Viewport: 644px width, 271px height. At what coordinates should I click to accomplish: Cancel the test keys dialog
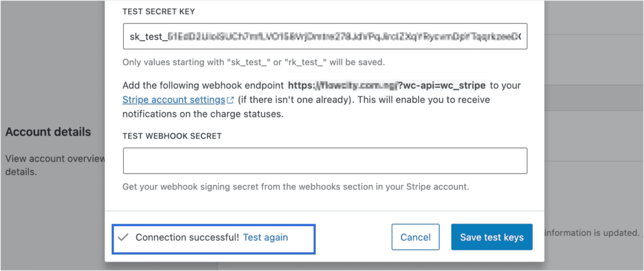(415, 237)
